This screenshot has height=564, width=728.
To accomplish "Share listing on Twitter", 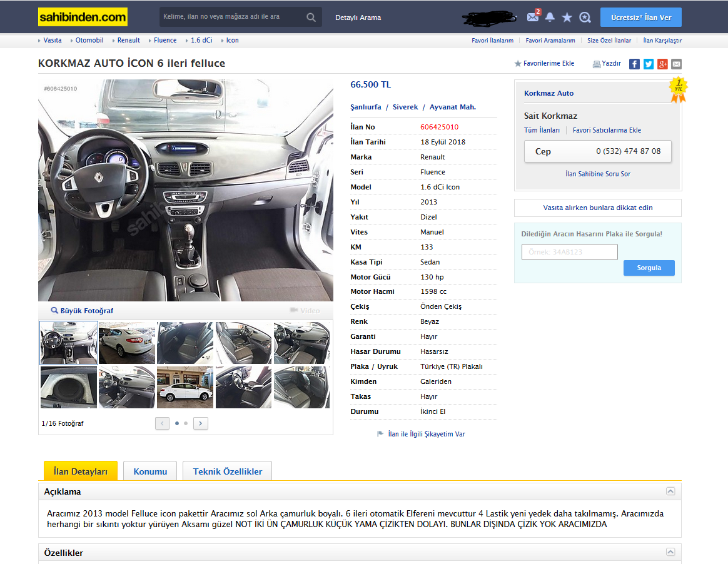I will coord(649,64).
